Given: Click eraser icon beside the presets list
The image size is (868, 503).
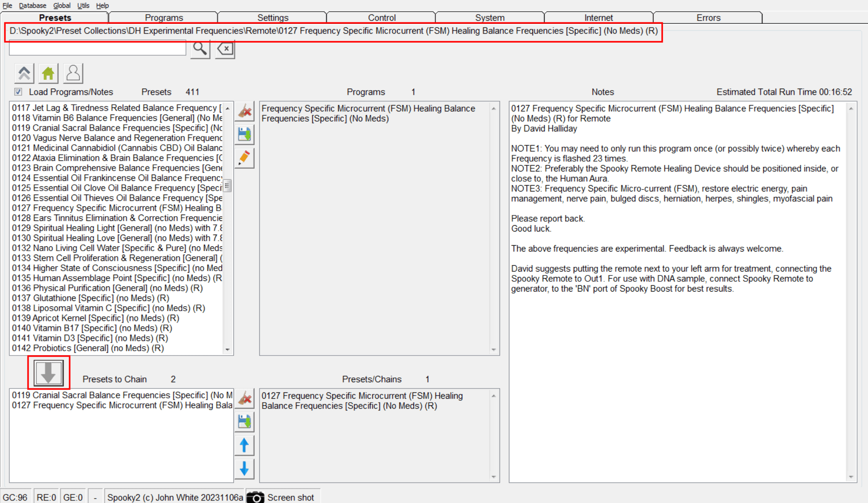Looking at the screenshot, I should pos(245,111).
